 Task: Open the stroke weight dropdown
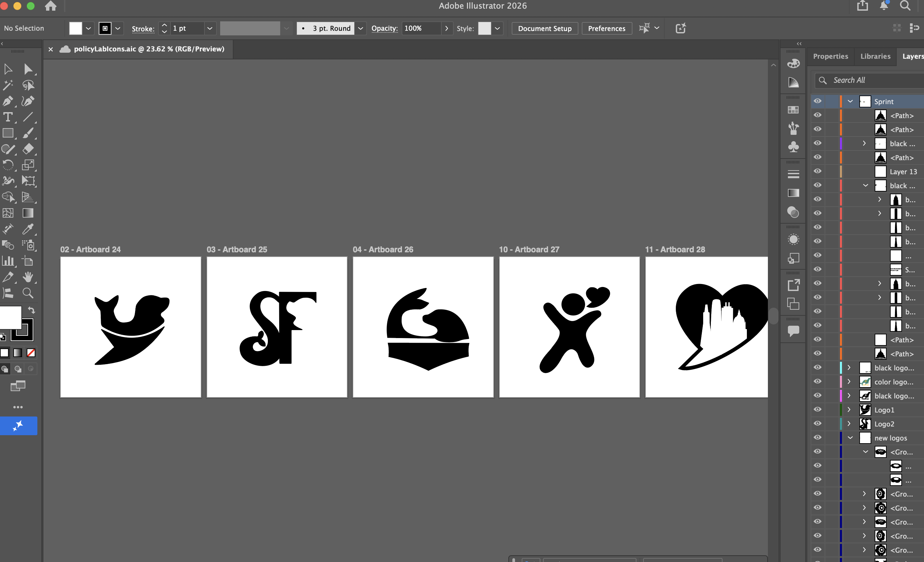[210, 28]
